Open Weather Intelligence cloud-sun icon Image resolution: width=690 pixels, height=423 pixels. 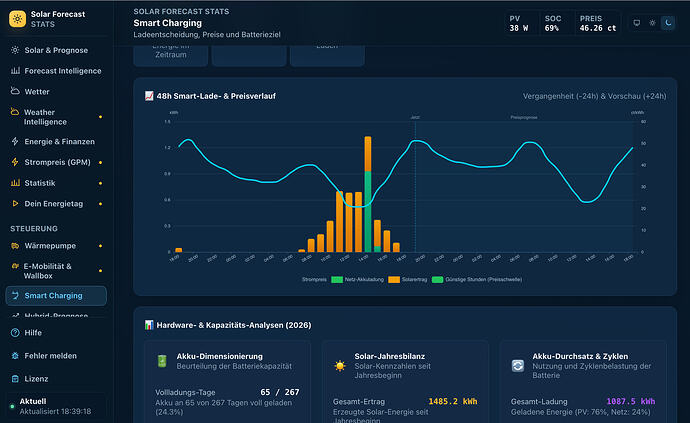click(x=15, y=112)
